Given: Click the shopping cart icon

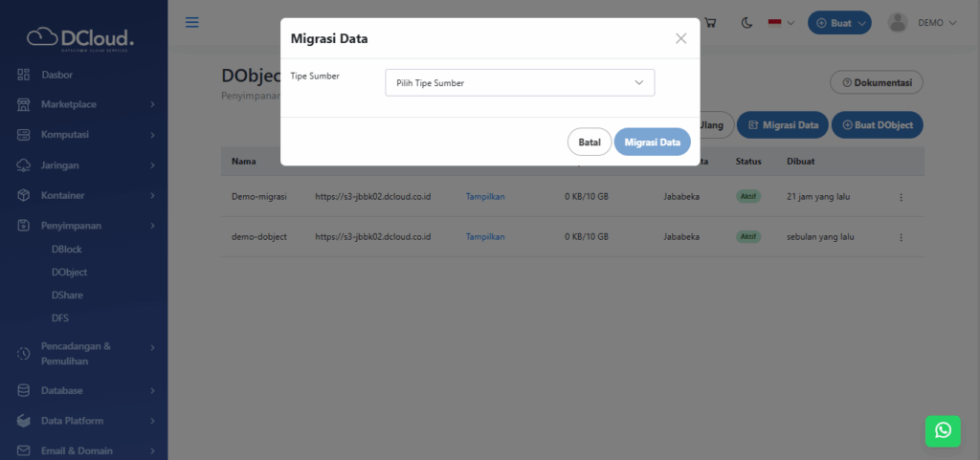Looking at the screenshot, I should [x=710, y=22].
